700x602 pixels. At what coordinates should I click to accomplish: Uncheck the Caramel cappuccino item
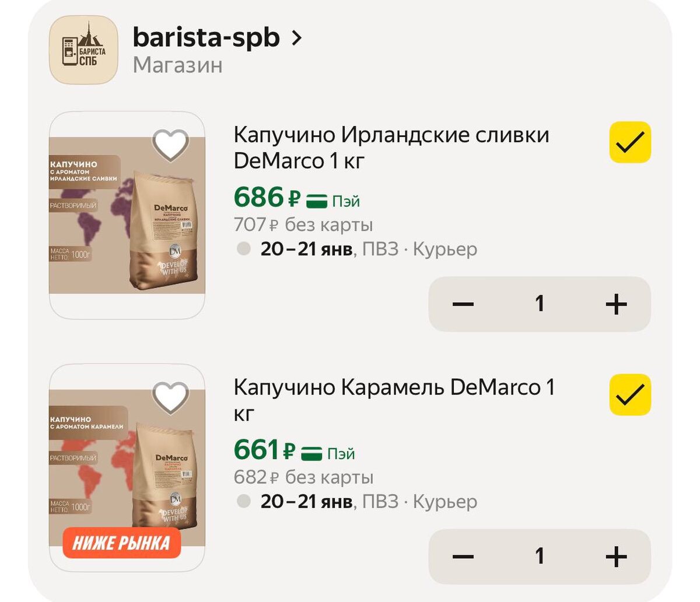[630, 395]
